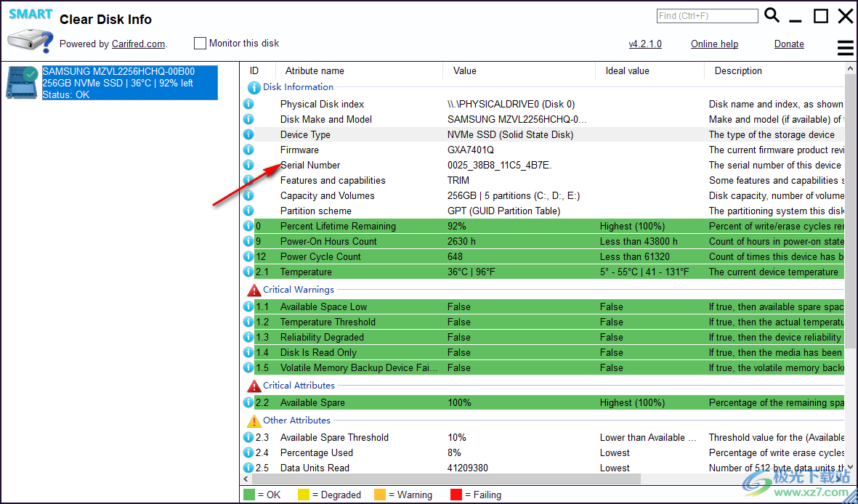The image size is (858, 504).
Task: Click the v4.2.1.0 version link
Action: (x=645, y=44)
